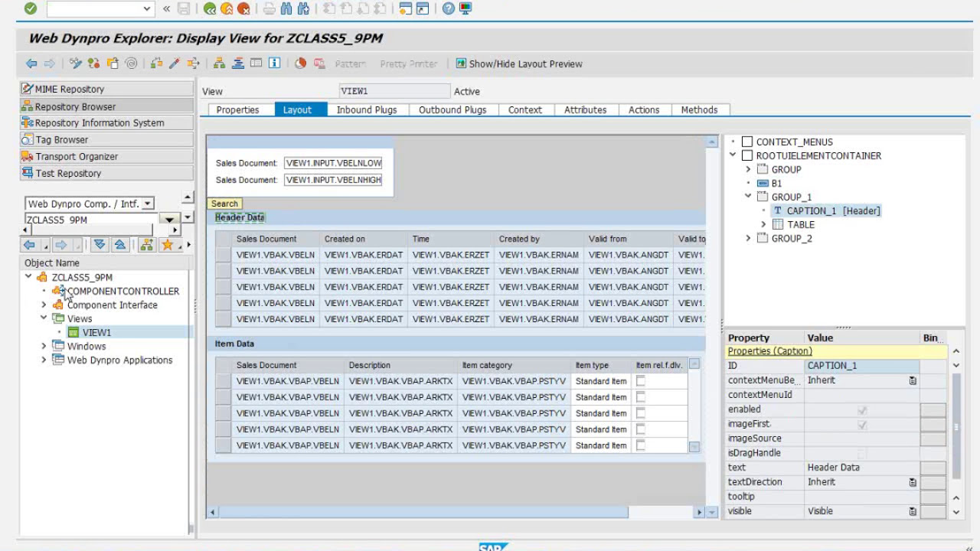Viewport: 980px width, 551px height.
Task: Click the blue info Documentation icon
Action: pyautogui.click(x=275, y=64)
